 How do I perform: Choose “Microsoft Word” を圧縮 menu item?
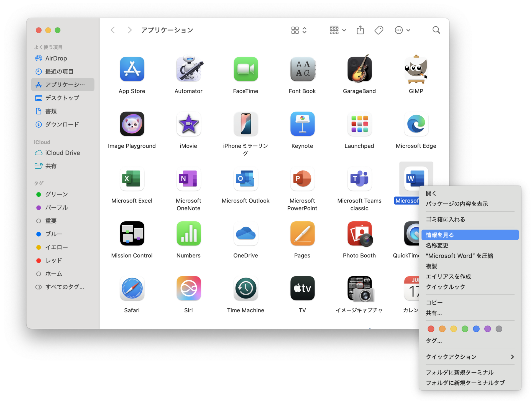click(x=470, y=256)
